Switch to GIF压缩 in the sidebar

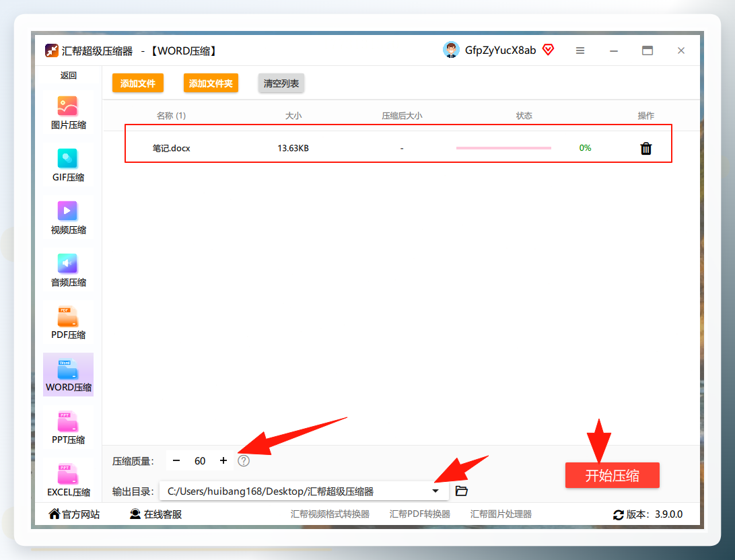tap(68, 165)
